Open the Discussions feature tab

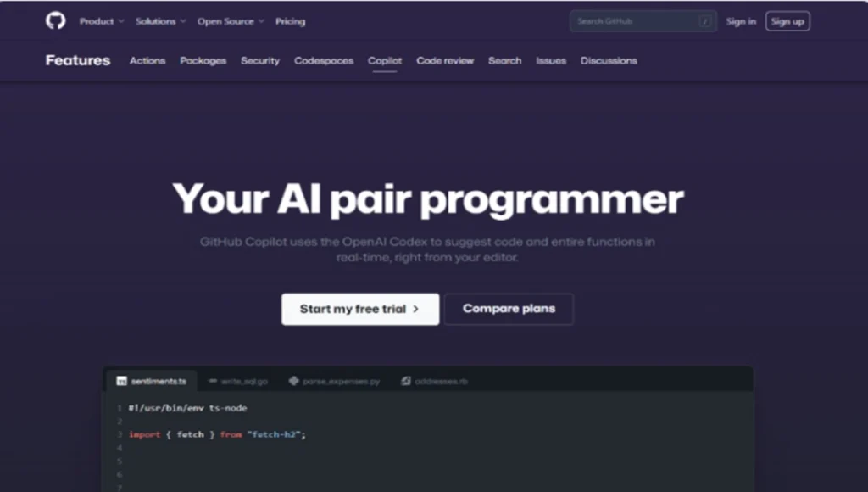(609, 60)
